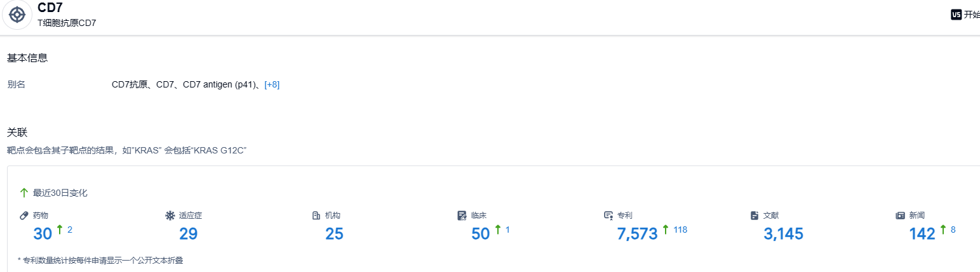Click the certificate icon beside 专利
The height and width of the screenshot is (272, 980).
[x=608, y=216]
